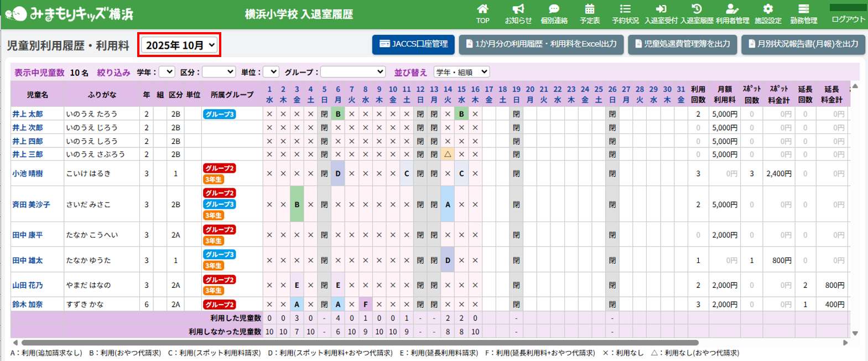The height and width of the screenshot is (361, 868).
Task: Expand the 学年 filter dropdown
Action: point(167,72)
